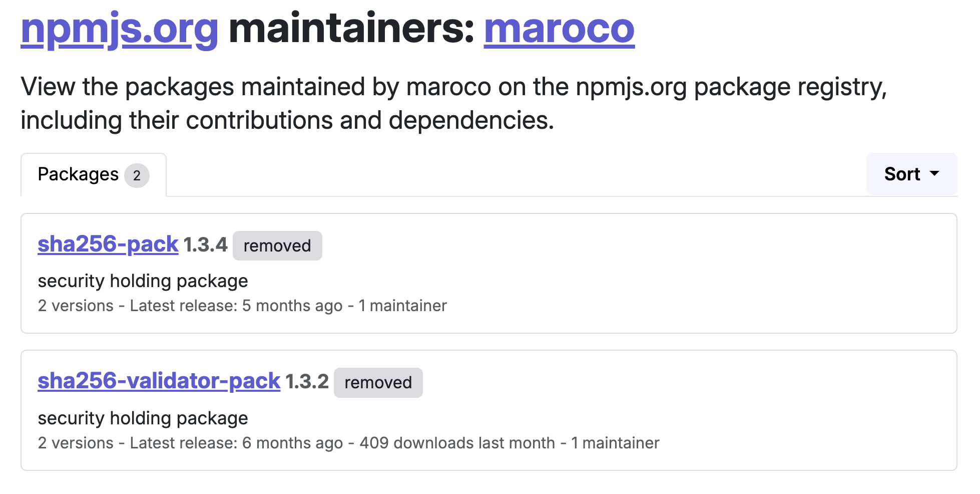Click the Sort dropdown caret arrow

(x=934, y=174)
